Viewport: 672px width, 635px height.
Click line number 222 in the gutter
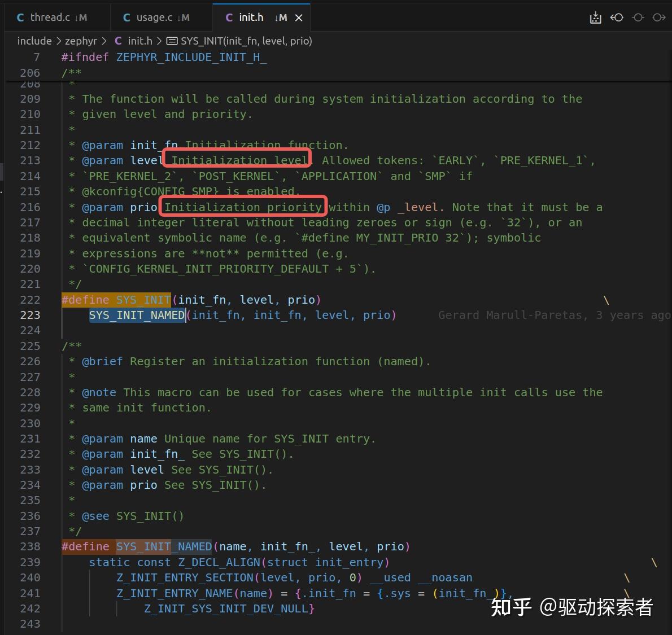[30, 300]
